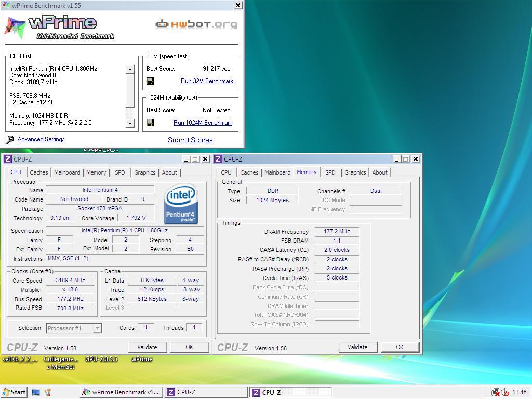Image resolution: width=532 pixels, height=399 pixels.
Task: Open the Advanced Settings link
Action: click(41, 139)
